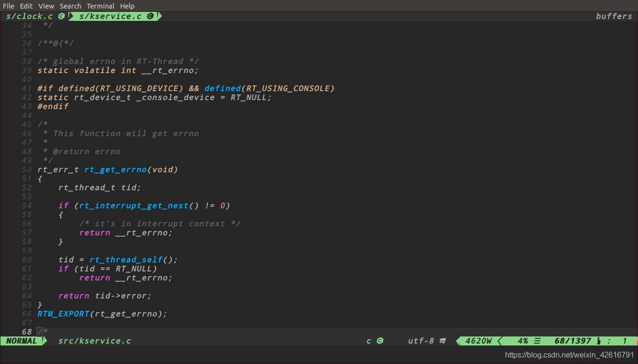The height and width of the screenshot is (364, 638).
Task: Click src/kservice.c in the status line
Action: tap(94, 341)
